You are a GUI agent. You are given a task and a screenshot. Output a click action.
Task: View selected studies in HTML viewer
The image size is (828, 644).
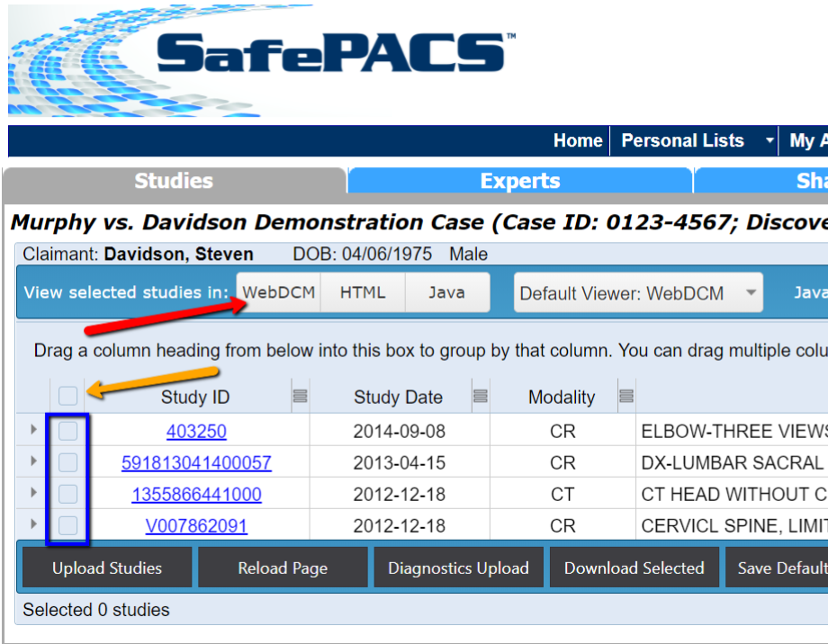click(x=363, y=292)
